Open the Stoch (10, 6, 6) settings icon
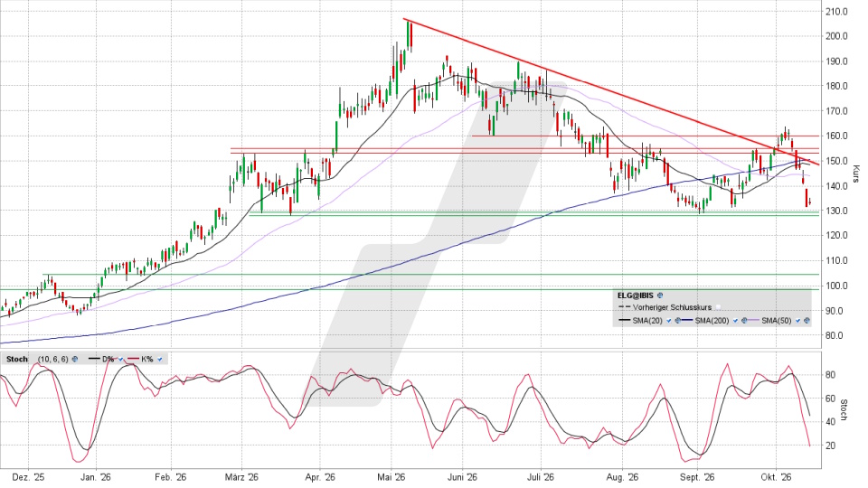The width and height of the screenshot is (868, 488). [x=75, y=359]
